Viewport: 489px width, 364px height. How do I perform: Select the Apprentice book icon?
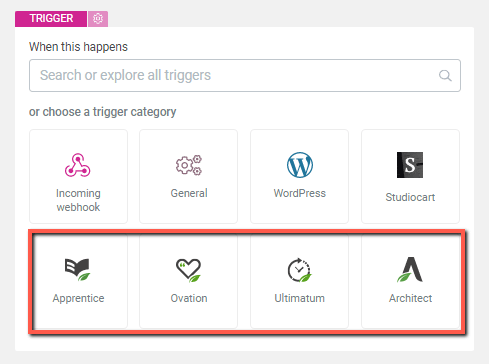pos(78,269)
